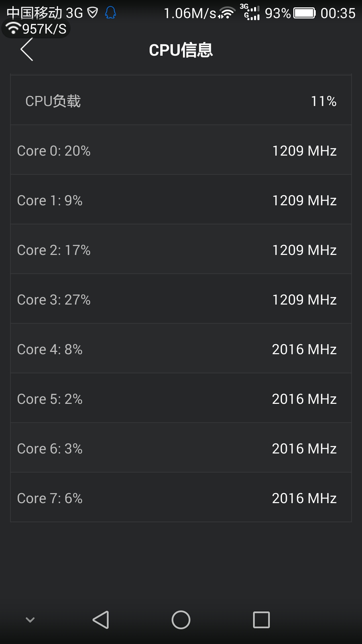Tap the WiFi signal icon in status bar
Screen dimensions: 362x644
pyautogui.click(x=227, y=13)
